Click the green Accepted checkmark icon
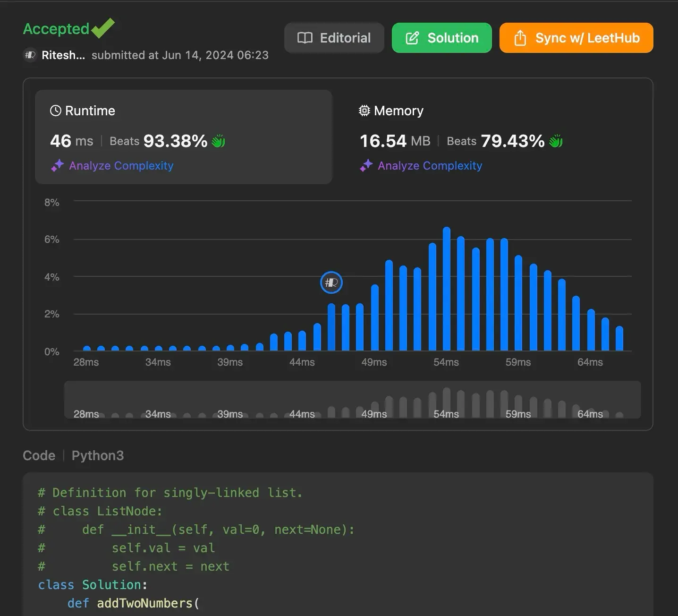The height and width of the screenshot is (616, 678). tap(103, 28)
